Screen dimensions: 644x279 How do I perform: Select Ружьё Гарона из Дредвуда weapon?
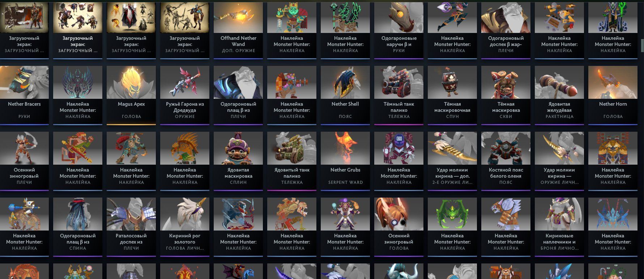pyautogui.click(x=185, y=95)
